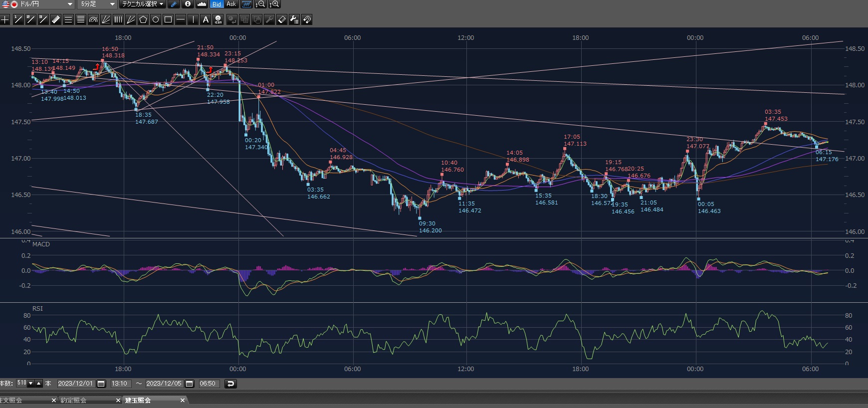Choose the ellipse drawing tool
Viewport: 868px width, 408px height.
(156, 19)
